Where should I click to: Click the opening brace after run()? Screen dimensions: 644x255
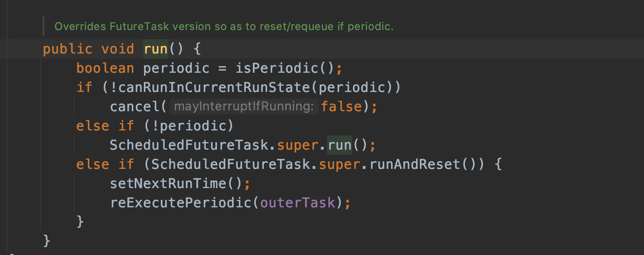coord(197,49)
